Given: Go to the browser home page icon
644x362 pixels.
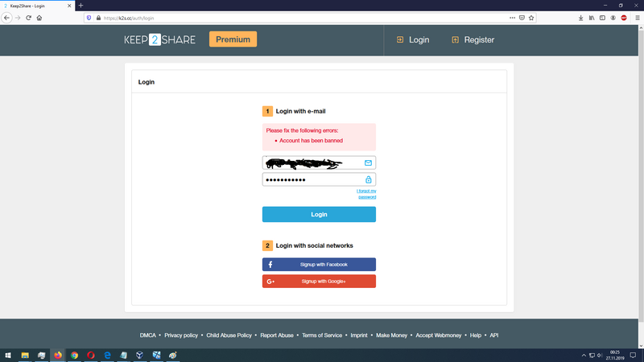Looking at the screenshot, I should coord(39,17).
